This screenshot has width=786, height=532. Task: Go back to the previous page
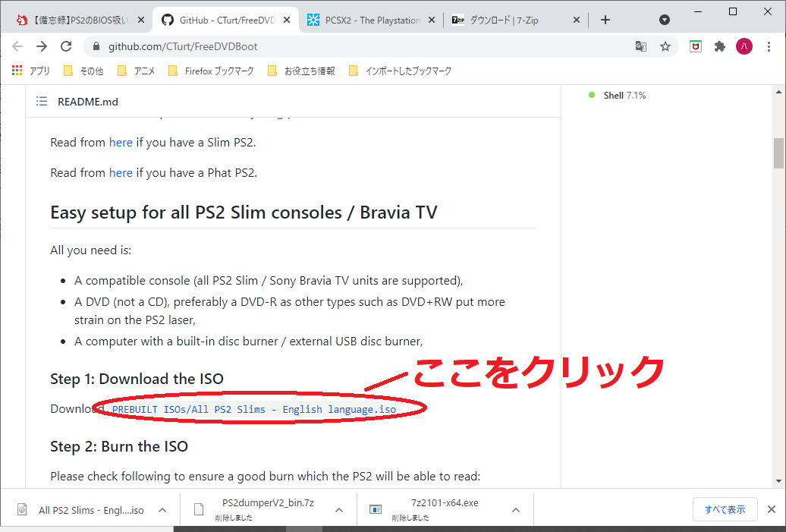pos(17,46)
